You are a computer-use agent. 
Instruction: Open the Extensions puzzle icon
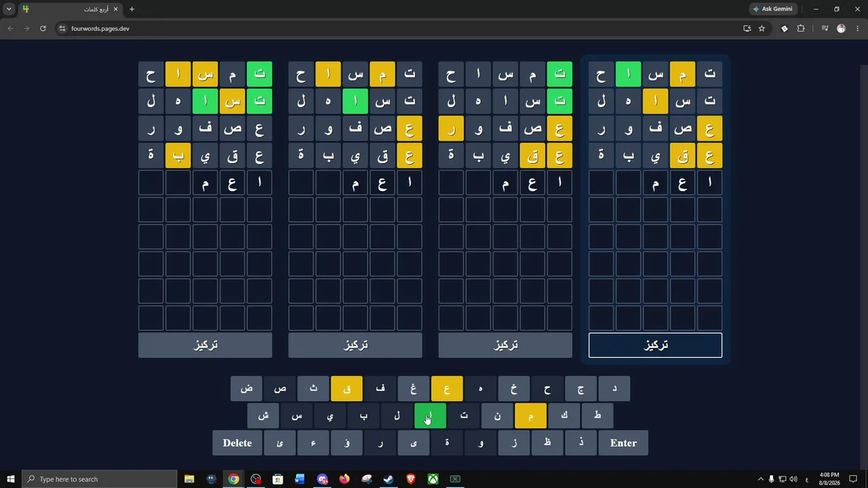(x=801, y=28)
